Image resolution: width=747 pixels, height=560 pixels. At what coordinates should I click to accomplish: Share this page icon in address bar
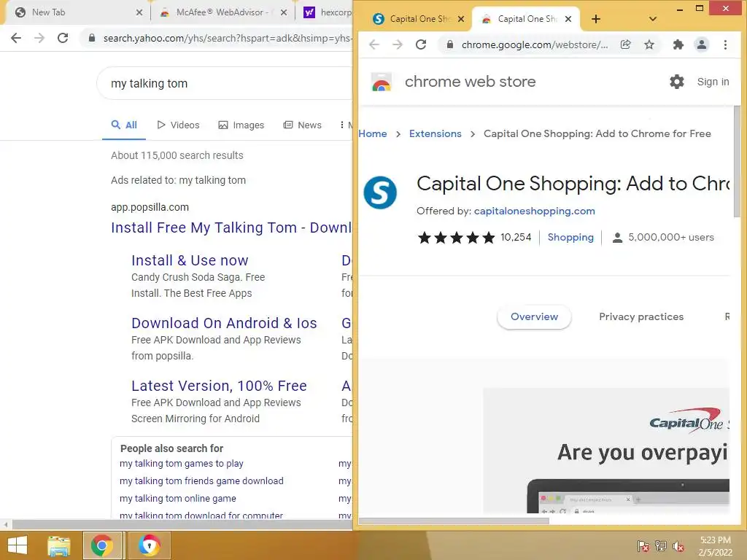[625, 44]
